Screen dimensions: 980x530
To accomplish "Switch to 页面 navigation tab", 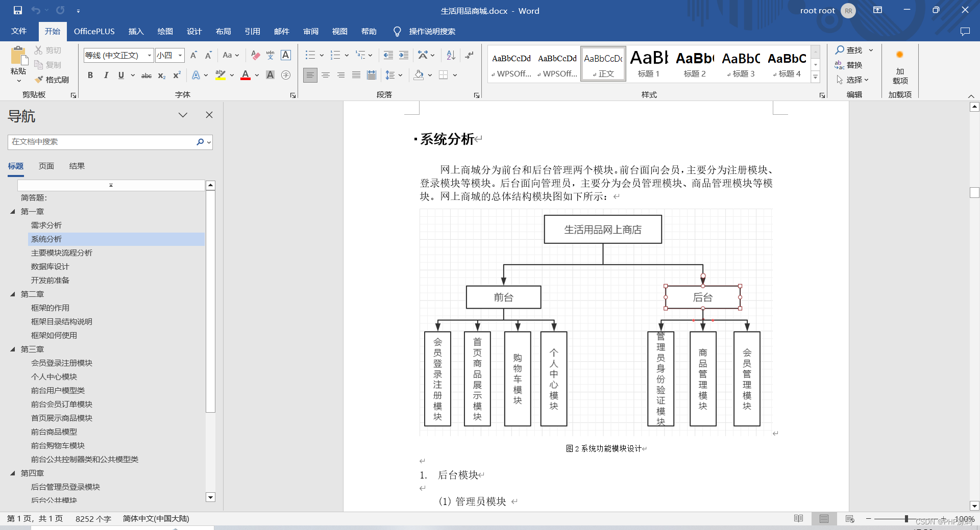I will click(x=46, y=166).
